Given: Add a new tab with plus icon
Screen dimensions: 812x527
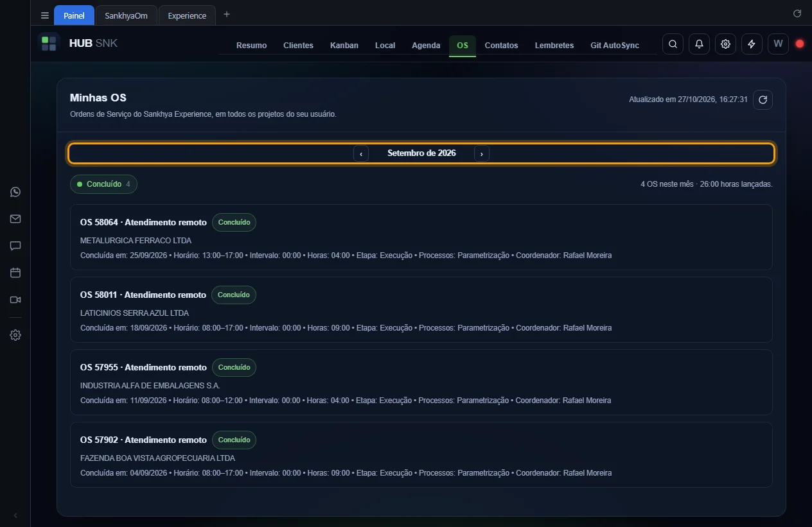Looking at the screenshot, I should click(226, 15).
